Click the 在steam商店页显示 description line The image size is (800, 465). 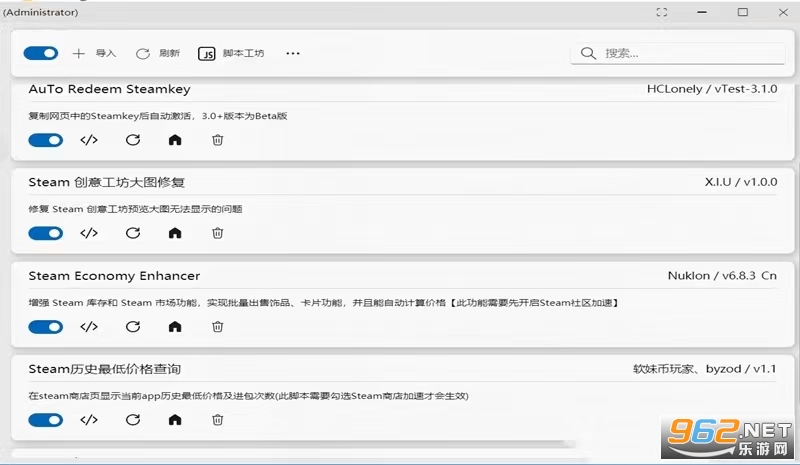click(248, 396)
